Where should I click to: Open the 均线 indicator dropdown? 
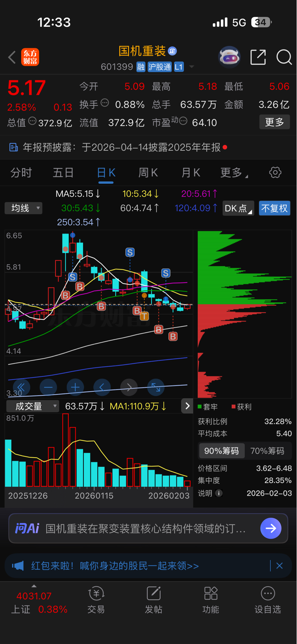[x=24, y=208]
